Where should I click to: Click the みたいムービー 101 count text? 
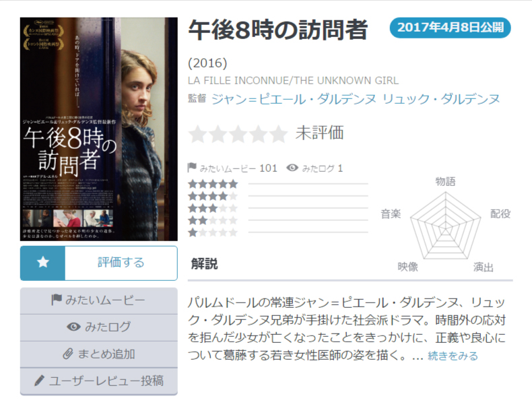coord(238,168)
